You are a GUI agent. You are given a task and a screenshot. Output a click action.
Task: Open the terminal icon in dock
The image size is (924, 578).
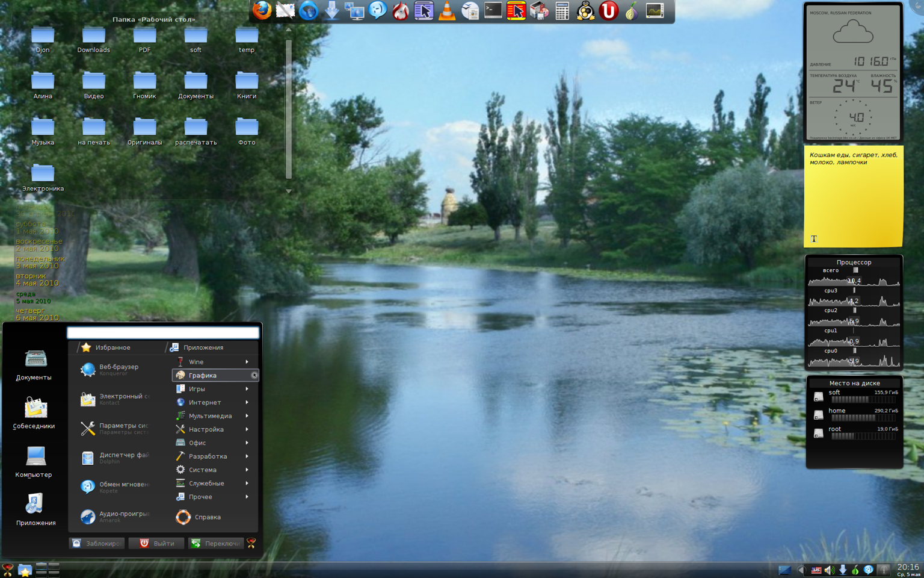coord(493,11)
